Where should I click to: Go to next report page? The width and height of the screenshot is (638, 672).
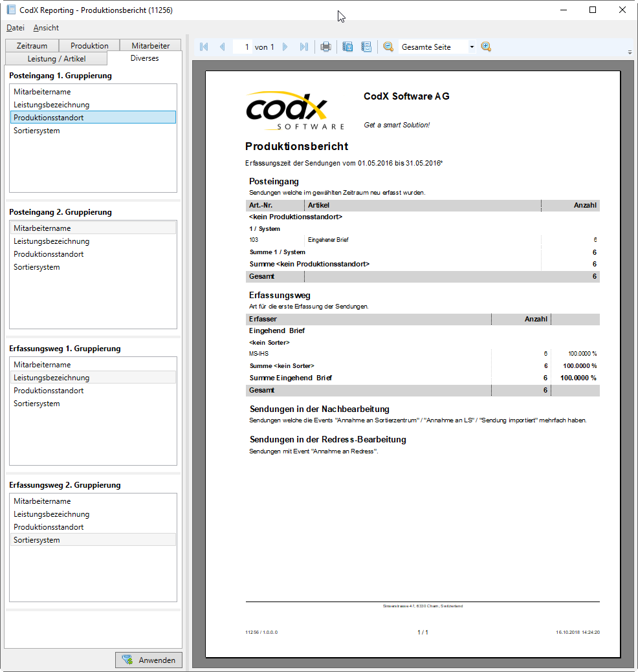[x=285, y=47]
